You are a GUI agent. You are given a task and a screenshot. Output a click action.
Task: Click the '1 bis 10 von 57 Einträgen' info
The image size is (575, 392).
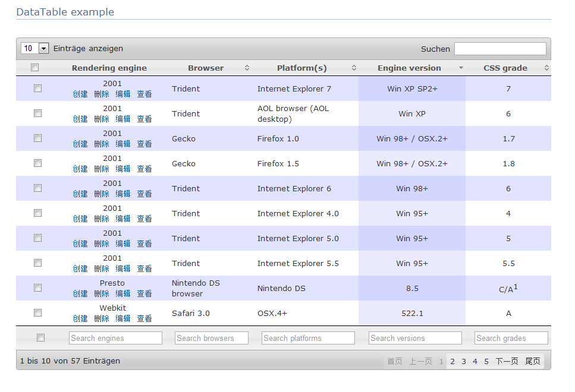click(70, 361)
